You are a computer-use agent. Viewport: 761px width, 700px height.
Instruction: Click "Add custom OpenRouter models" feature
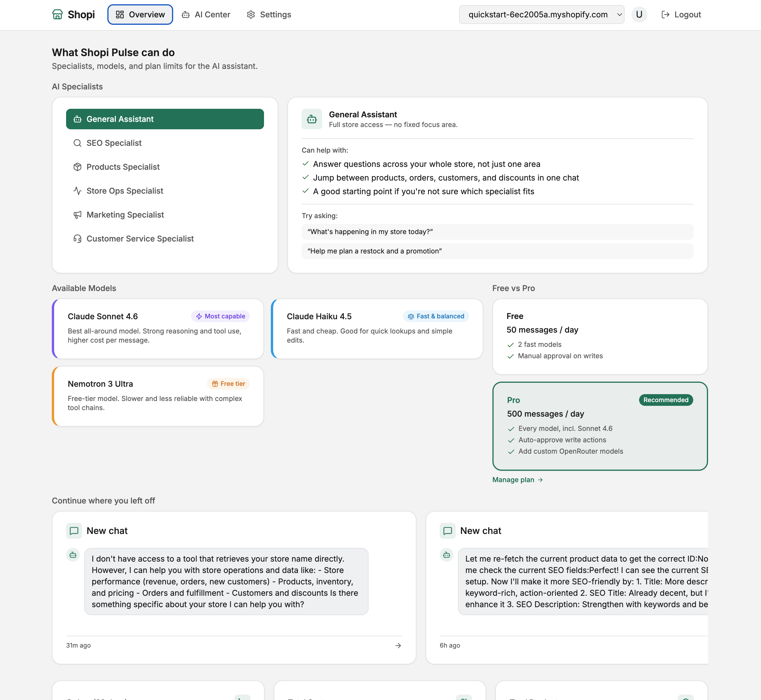570,451
